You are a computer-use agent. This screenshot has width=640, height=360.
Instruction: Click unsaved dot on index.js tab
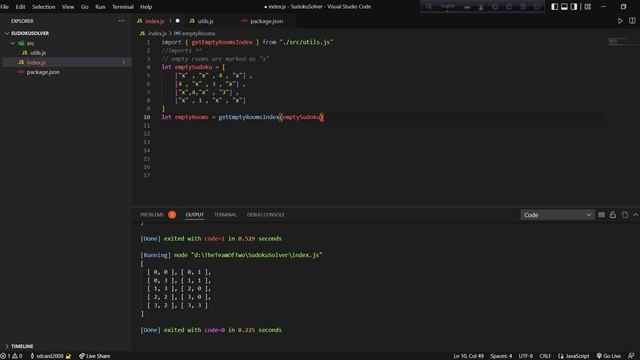(178, 21)
